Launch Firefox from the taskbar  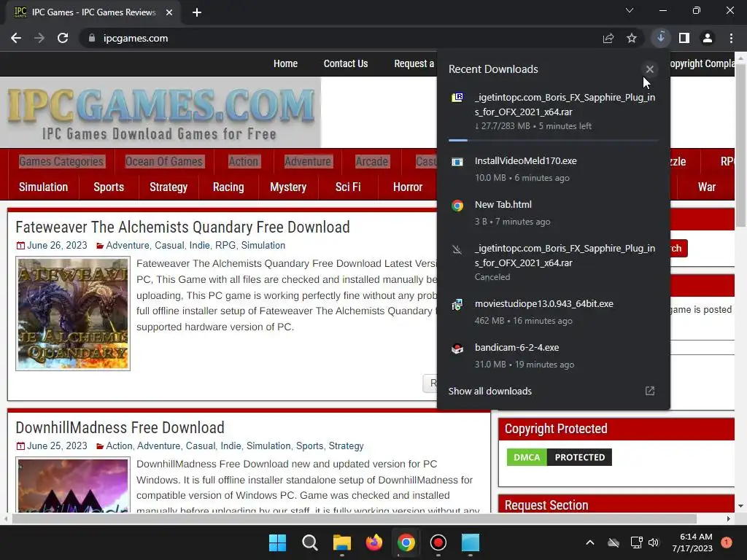[x=374, y=542]
